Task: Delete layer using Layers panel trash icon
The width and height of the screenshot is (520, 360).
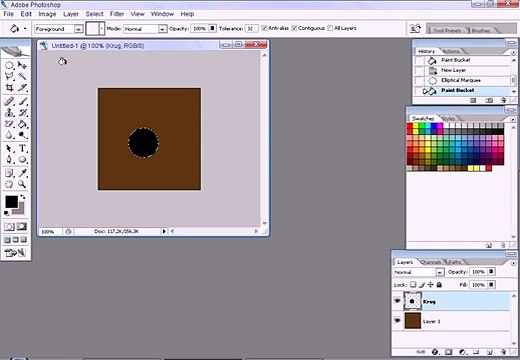Action: coord(503,352)
